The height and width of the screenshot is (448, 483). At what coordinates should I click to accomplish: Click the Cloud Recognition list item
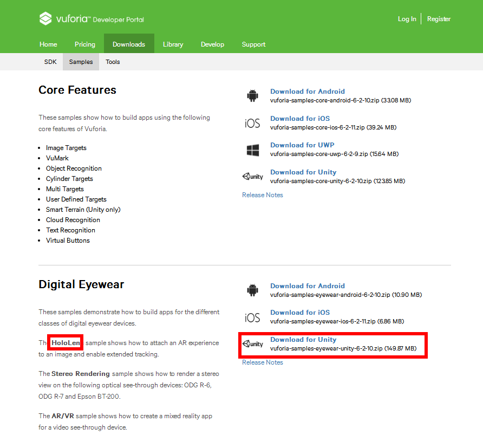point(73,220)
